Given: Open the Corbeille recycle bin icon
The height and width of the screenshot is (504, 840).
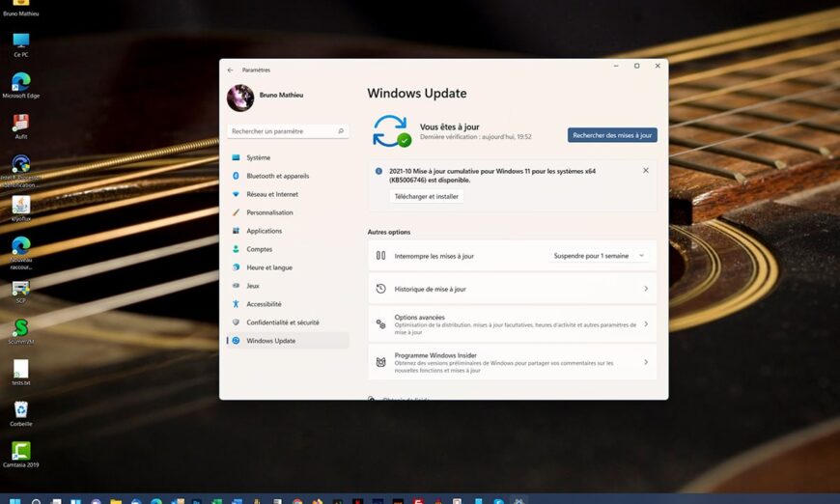Looking at the screenshot, I should 20,410.
